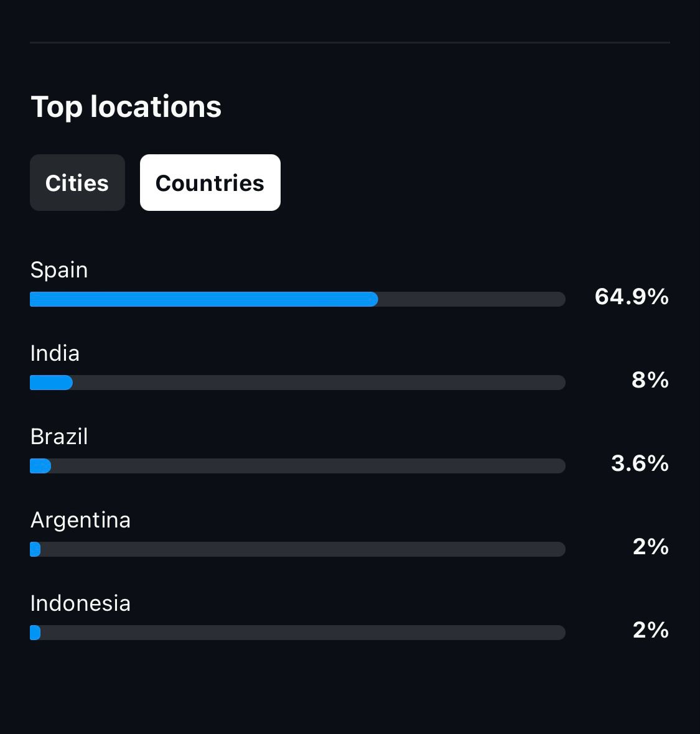Viewport: 700px width, 734px height.
Task: Select the Brazil country label
Action: click(59, 437)
